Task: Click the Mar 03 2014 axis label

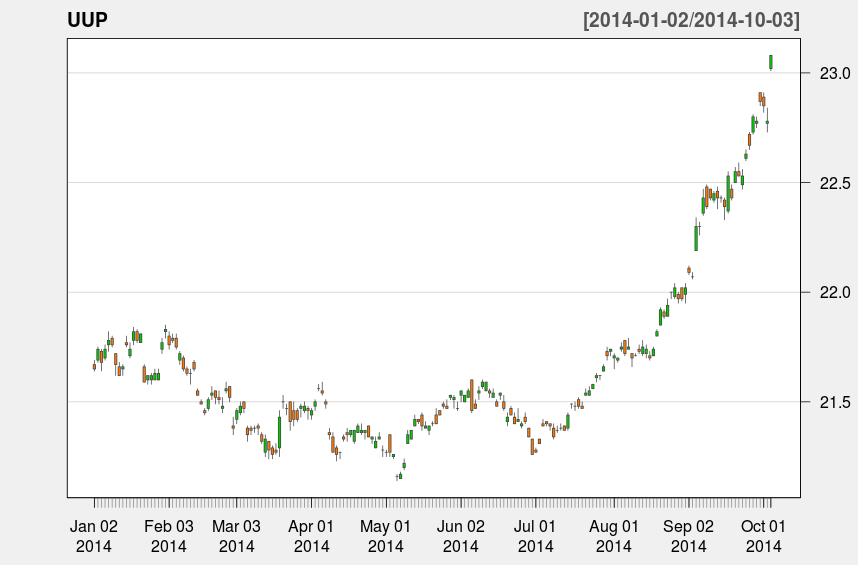Action: click(236, 536)
